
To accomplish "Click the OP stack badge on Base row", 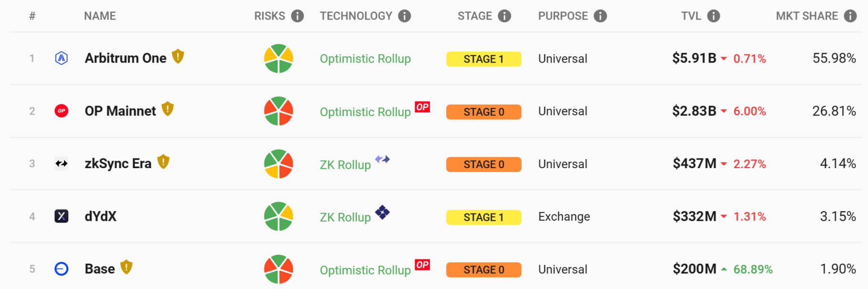I will pyautogui.click(x=422, y=265).
